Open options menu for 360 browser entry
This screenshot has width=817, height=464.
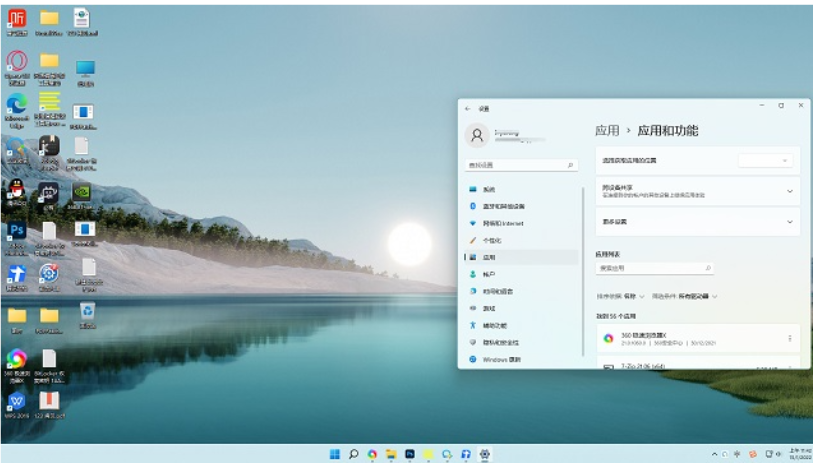coord(789,338)
